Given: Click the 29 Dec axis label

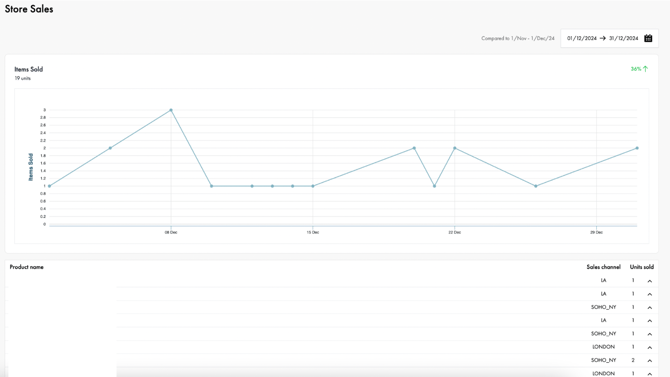Looking at the screenshot, I should (x=597, y=233).
